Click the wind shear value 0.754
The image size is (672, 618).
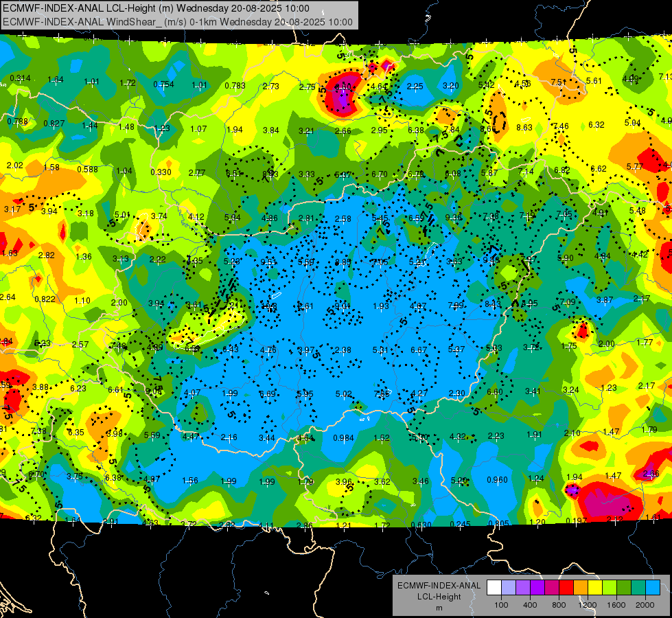pyautogui.click(x=164, y=84)
